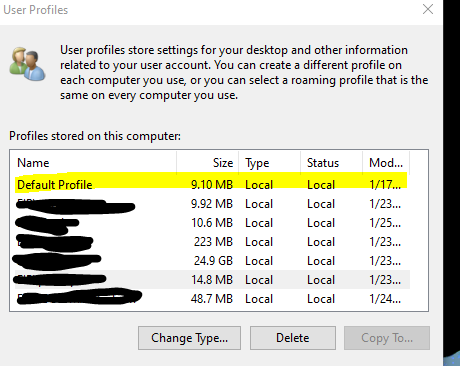Click the 1/24... modified date cell
The width and height of the screenshot is (460, 366).
pyautogui.click(x=385, y=299)
